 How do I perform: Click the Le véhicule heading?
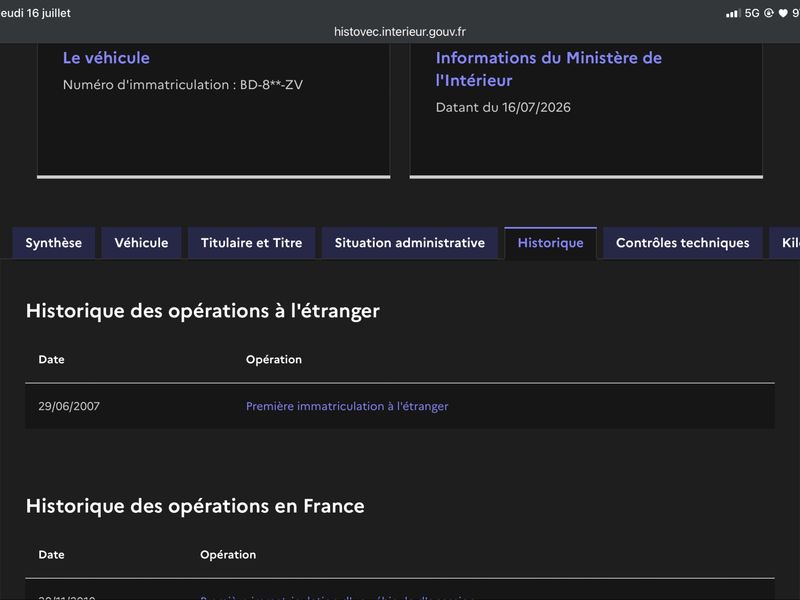click(106, 58)
